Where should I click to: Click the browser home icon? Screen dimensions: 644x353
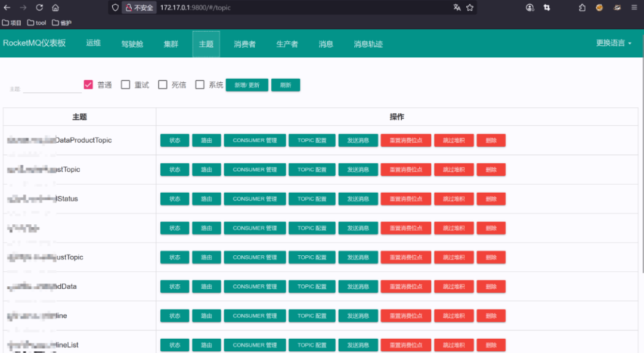pyautogui.click(x=55, y=8)
